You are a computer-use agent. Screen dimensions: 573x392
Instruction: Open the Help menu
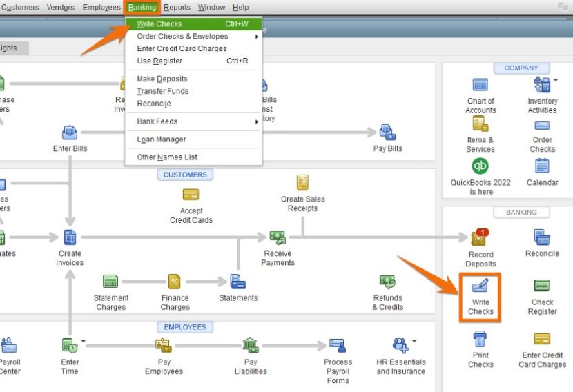tap(240, 7)
